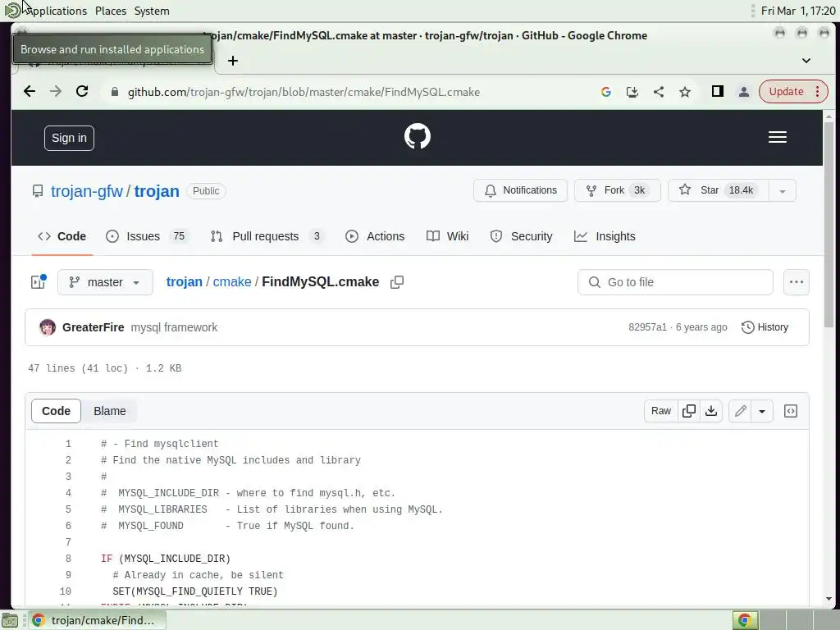Viewport: 840px width, 630px height.
Task: View file History
Action: (x=765, y=327)
